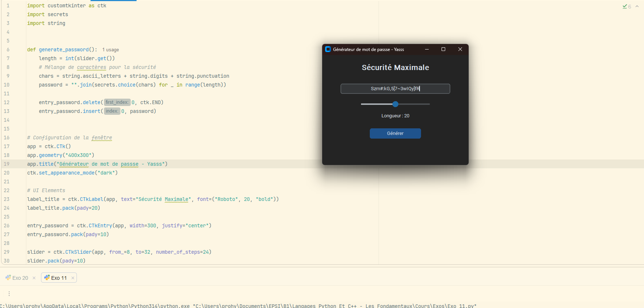Click the 'first_index:' parameter hint on line 12
The width and height of the screenshot is (644, 308).
pyautogui.click(x=117, y=102)
